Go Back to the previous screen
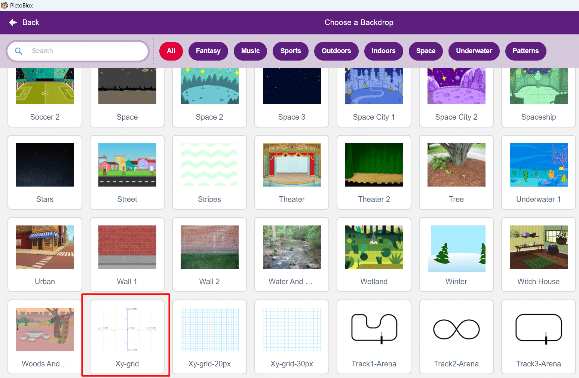Image resolution: width=579 pixels, height=378 pixels. (x=24, y=23)
